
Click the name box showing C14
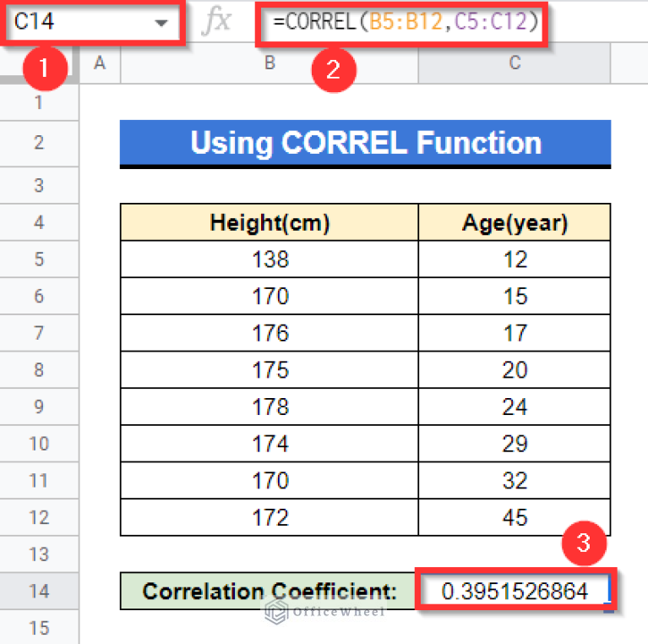pyautogui.click(x=92, y=21)
